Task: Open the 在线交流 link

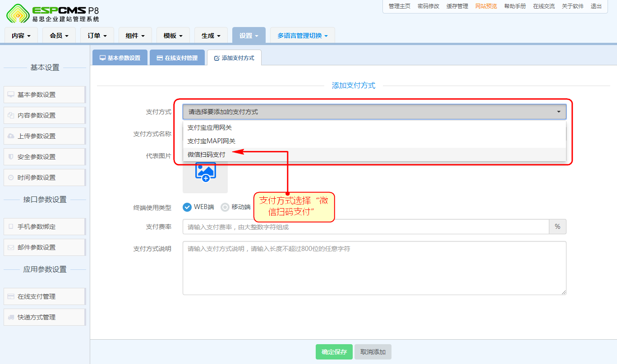Action: pos(544,6)
